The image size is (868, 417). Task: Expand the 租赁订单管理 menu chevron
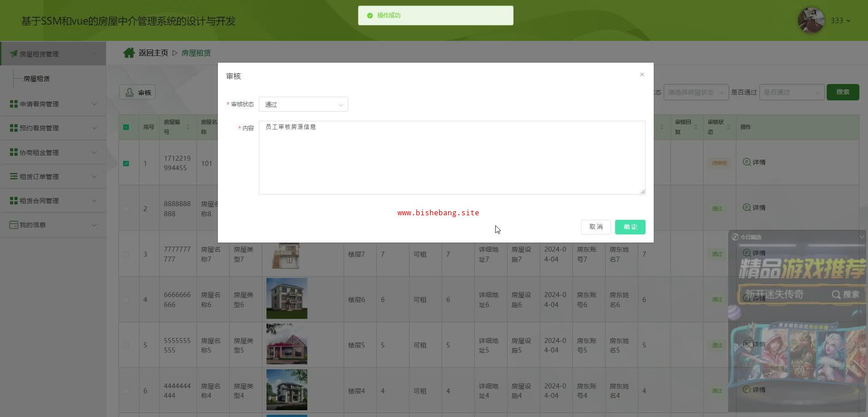point(94,176)
